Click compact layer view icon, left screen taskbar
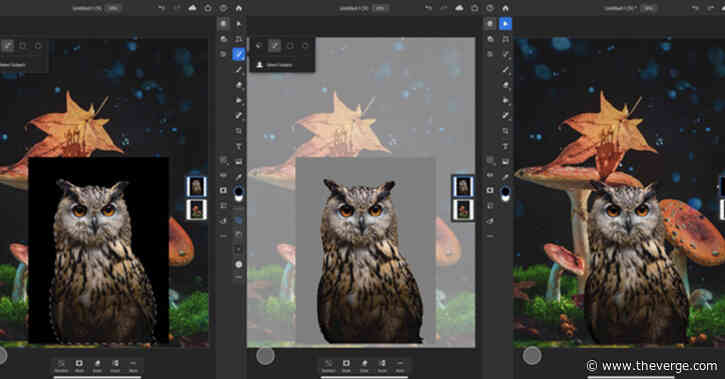The width and height of the screenshot is (725, 379). 223,24
